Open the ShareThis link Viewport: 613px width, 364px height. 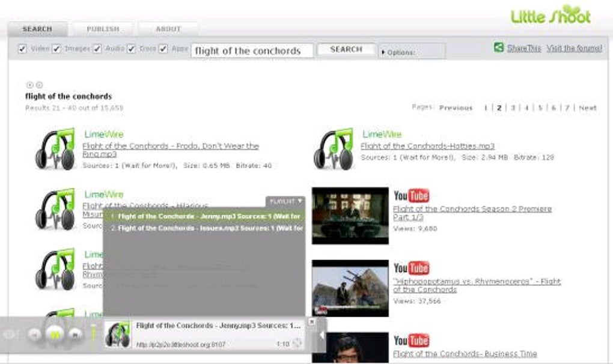pos(524,48)
